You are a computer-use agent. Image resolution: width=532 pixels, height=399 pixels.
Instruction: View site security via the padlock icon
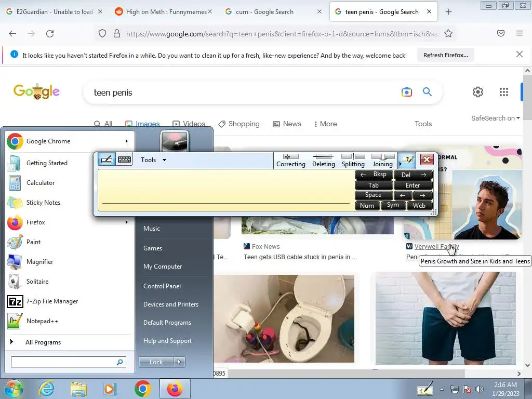coord(117,33)
